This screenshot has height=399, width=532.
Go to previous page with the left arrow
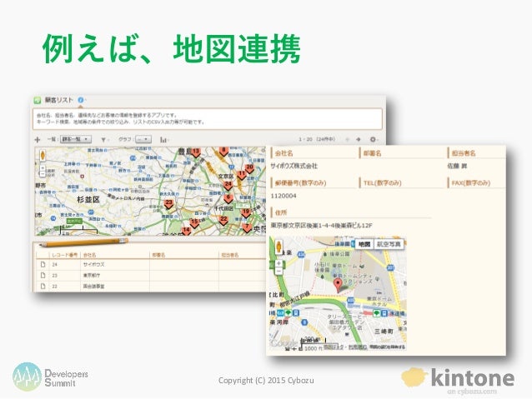point(347,139)
